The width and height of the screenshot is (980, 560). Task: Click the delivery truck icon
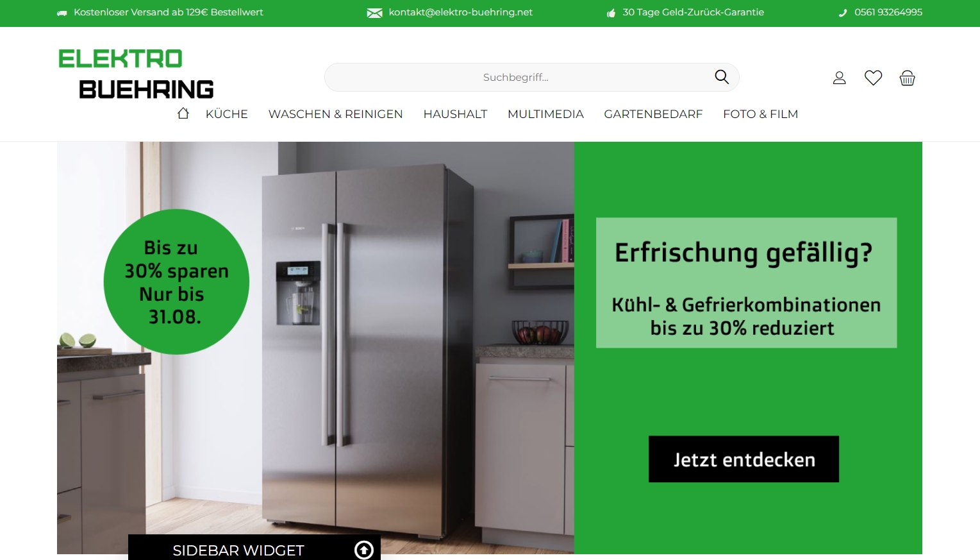pos(62,13)
